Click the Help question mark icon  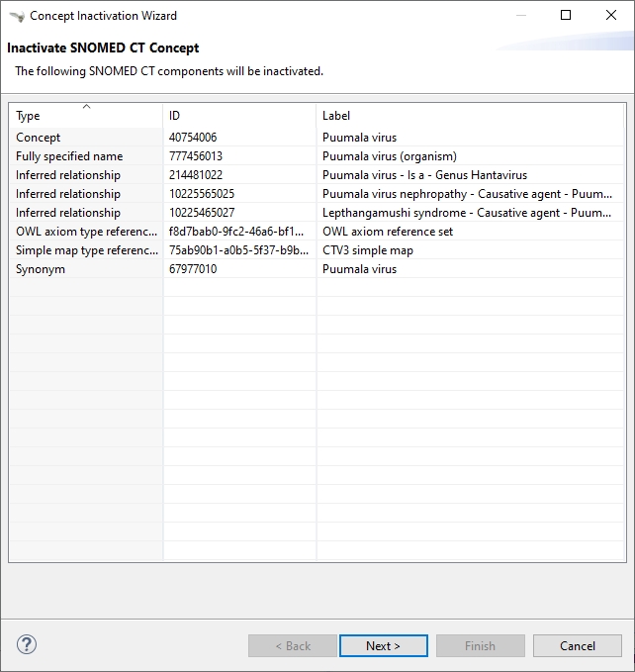[x=27, y=645]
